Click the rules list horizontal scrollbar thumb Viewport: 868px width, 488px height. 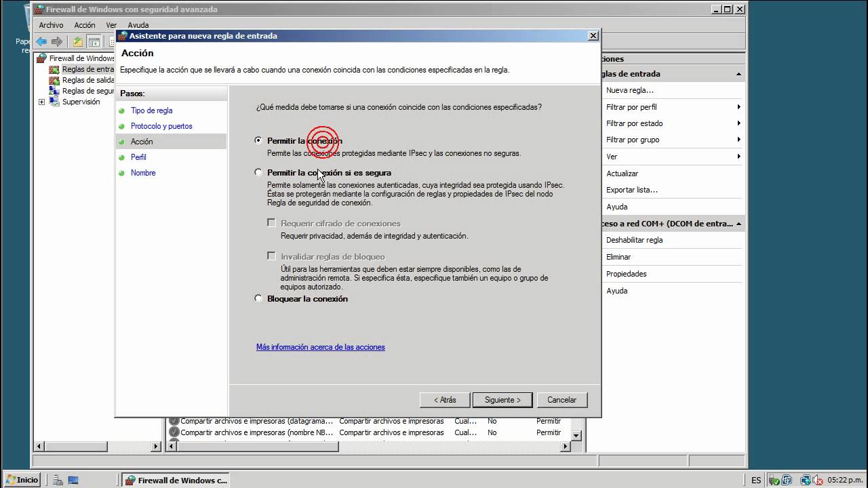[x=259, y=446]
